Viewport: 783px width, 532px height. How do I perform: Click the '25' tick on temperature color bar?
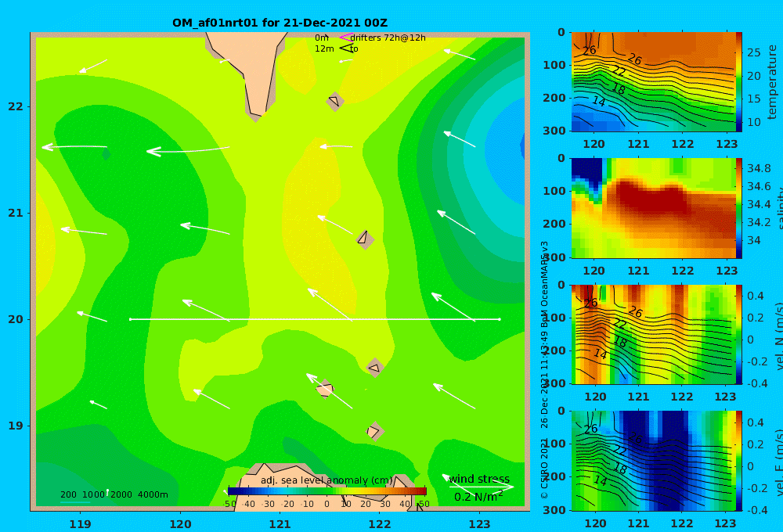[753, 53]
